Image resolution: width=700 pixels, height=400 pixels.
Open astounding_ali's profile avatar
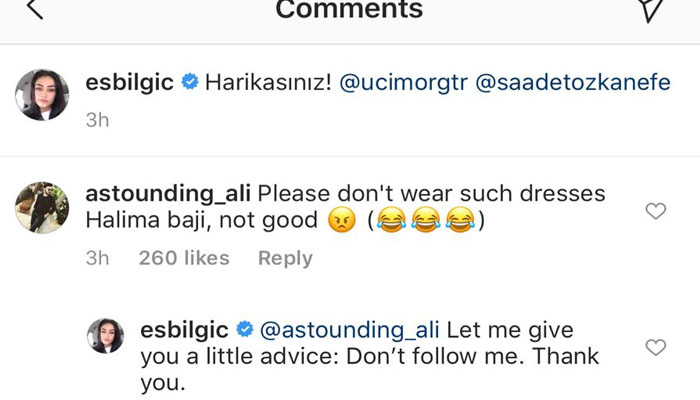41,206
